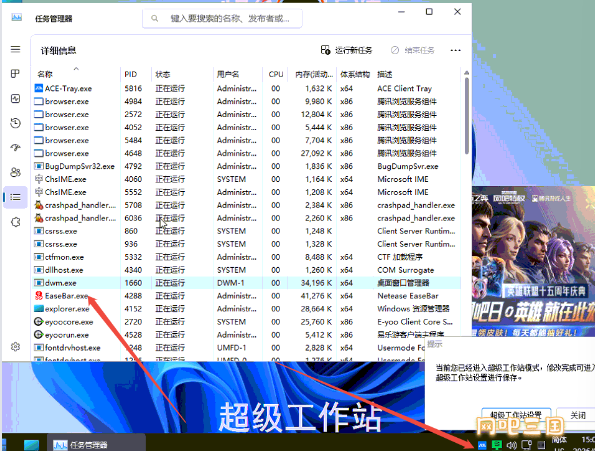Select the dwm.exe process row
This screenshot has height=451, width=595.
click(x=247, y=283)
